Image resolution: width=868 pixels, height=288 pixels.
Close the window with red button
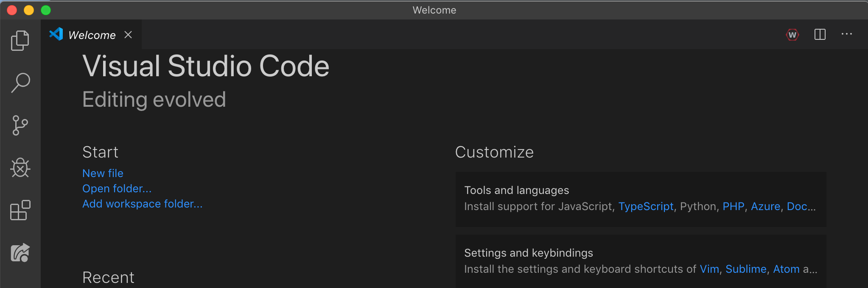pos(12,10)
